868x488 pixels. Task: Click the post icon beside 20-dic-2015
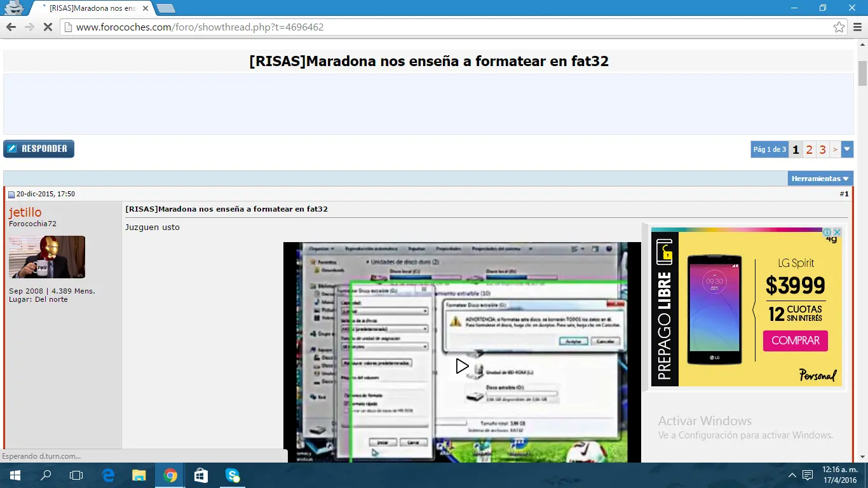pyautogui.click(x=11, y=194)
